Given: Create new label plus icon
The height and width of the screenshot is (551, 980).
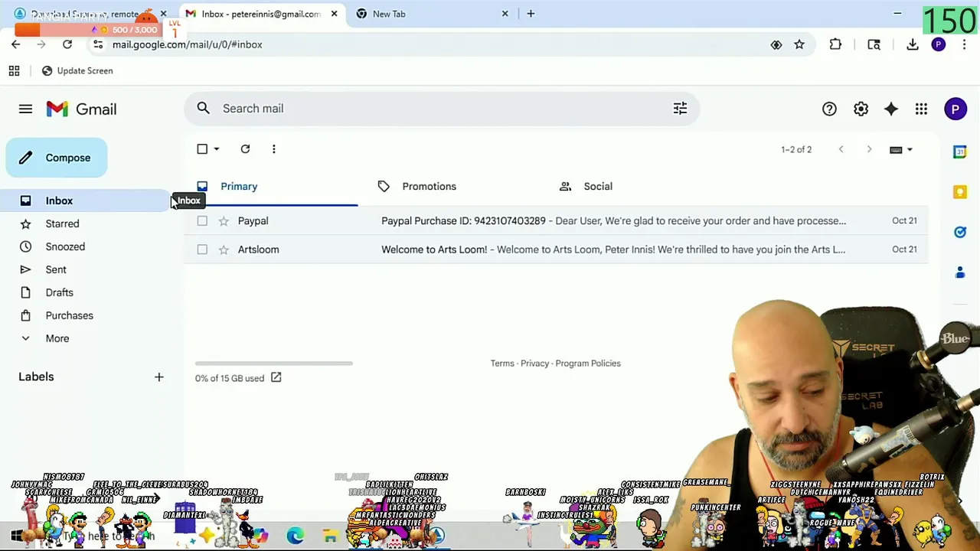Looking at the screenshot, I should (158, 377).
